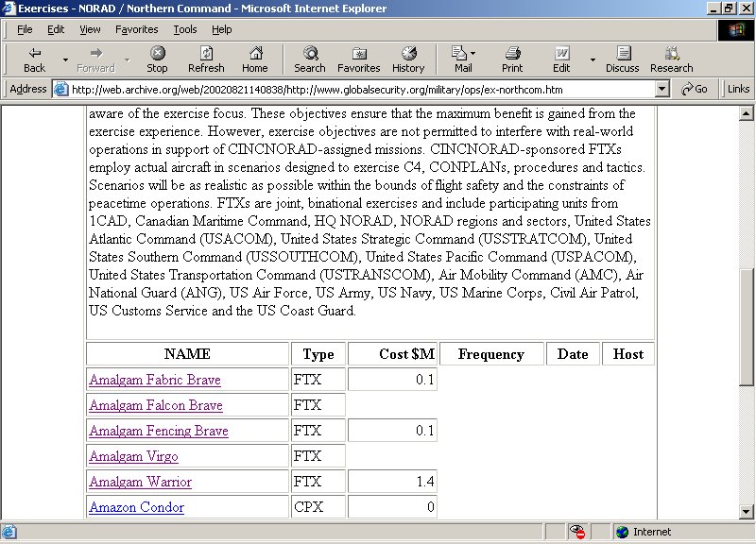756x544 pixels.
Task: Click the vertical scrollbar down arrow
Action: [x=747, y=510]
